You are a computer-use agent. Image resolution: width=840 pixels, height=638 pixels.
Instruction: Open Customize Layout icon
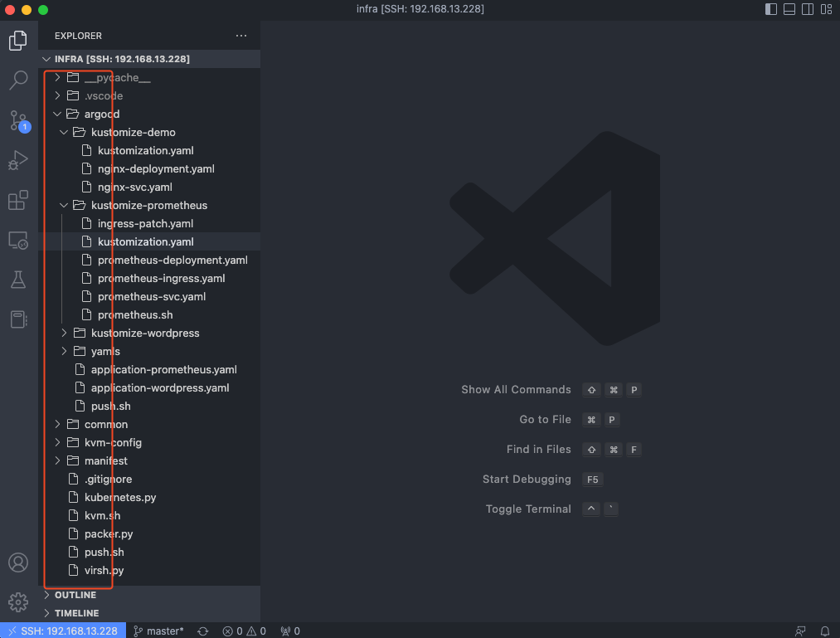coord(826,9)
